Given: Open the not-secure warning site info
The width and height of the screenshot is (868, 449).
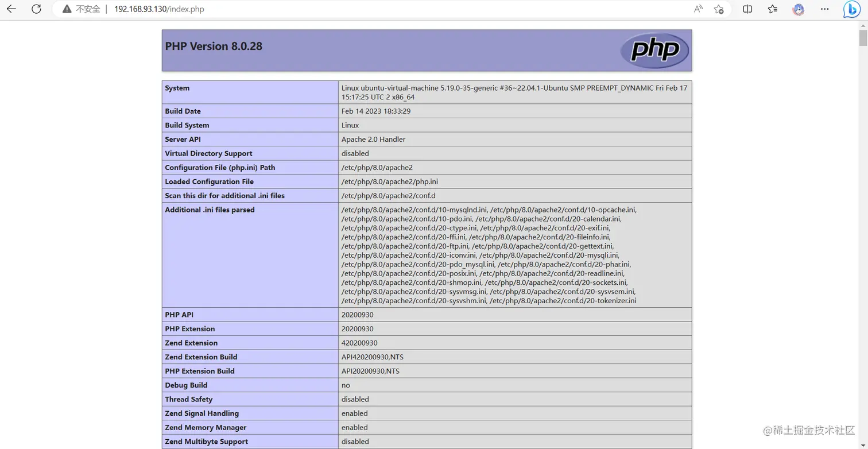Looking at the screenshot, I should (82, 9).
